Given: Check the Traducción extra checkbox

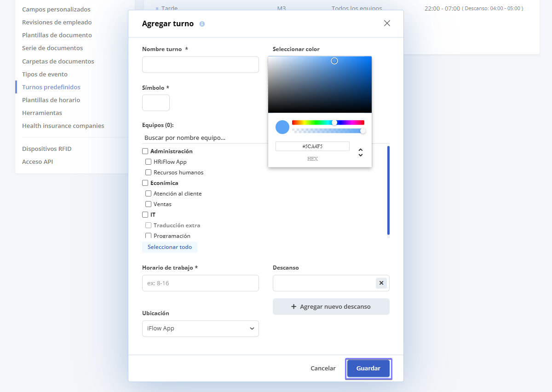Looking at the screenshot, I should 149,225.
